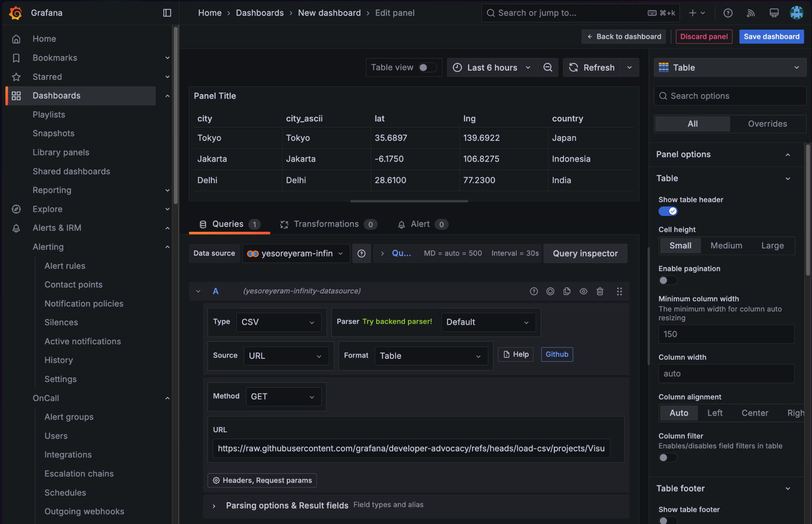Duplicate query A using the copy icon

click(x=567, y=291)
